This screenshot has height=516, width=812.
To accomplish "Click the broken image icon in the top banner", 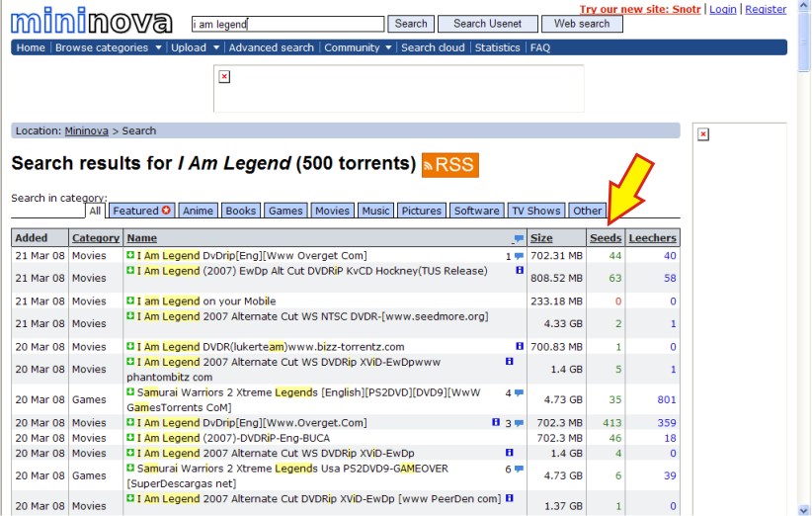I will pyautogui.click(x=224, y=77).
